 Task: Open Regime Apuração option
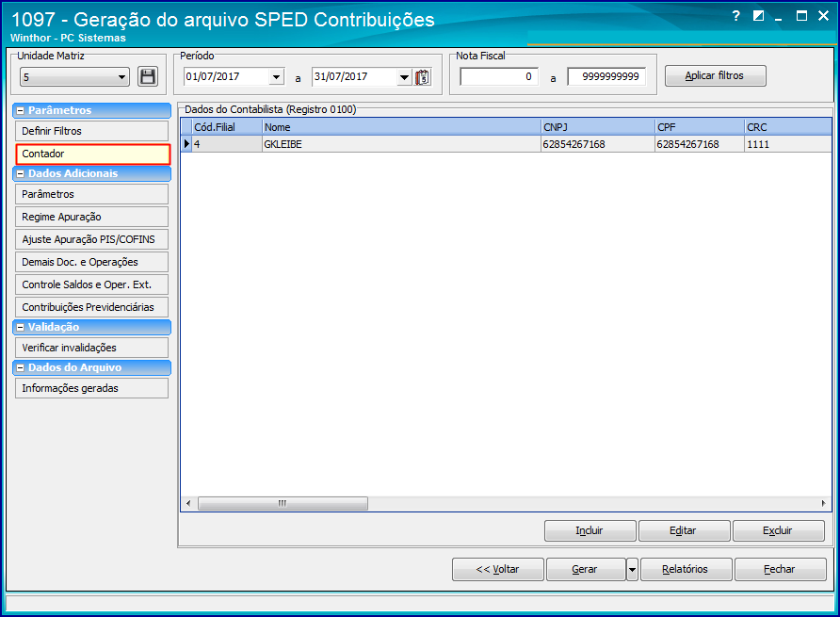coord(91,217)
